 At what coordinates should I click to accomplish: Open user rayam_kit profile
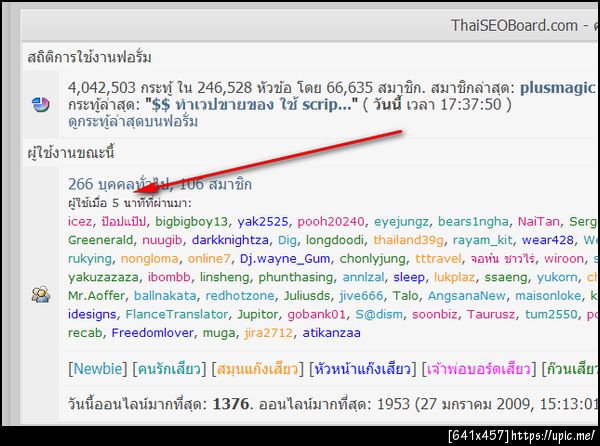pyautogui.click(x=483, y=240)
